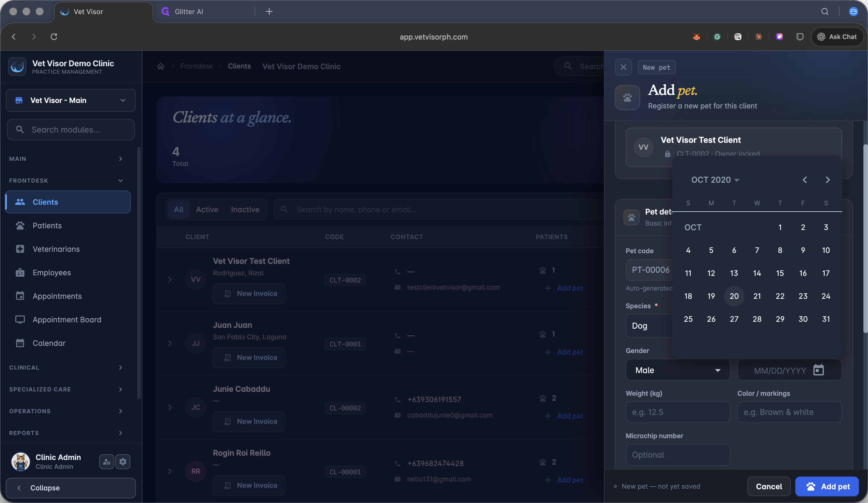This screenshot has height=503, width=868.
Task: Add pet for Junie Cabaddu
Action: tap(565, 416)
